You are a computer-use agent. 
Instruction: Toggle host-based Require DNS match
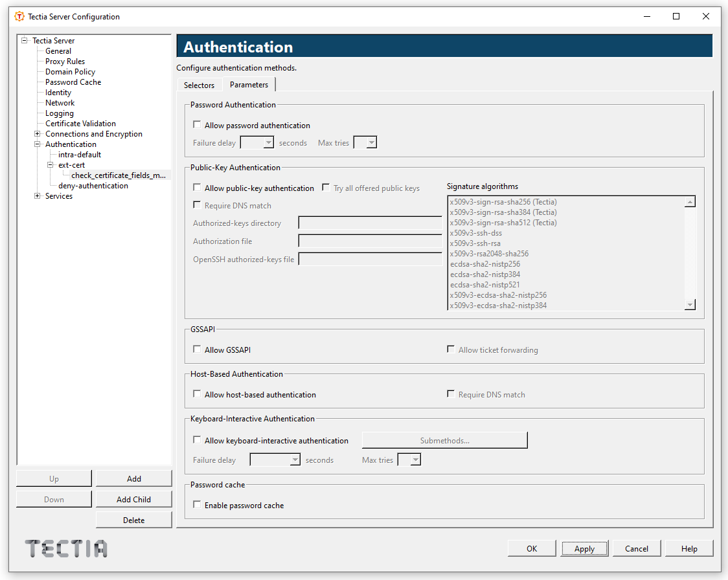(x=451, y=394)
